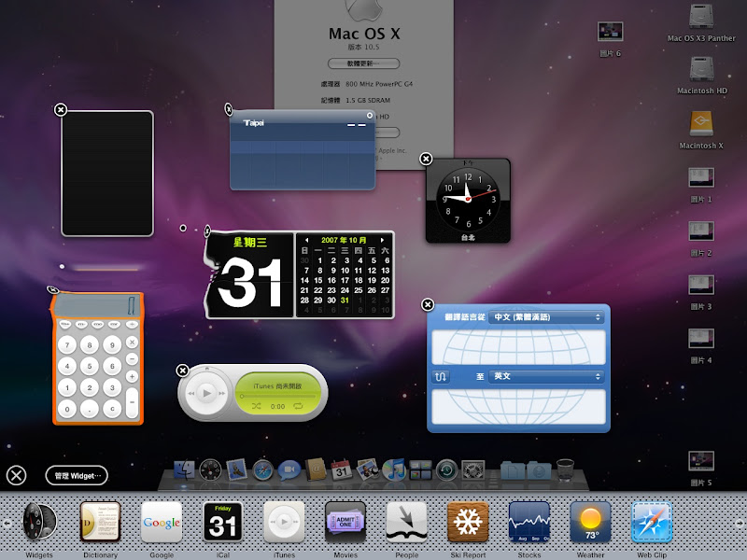Click the calculator's plus key
Screen dimensions: 747x560
132,377
